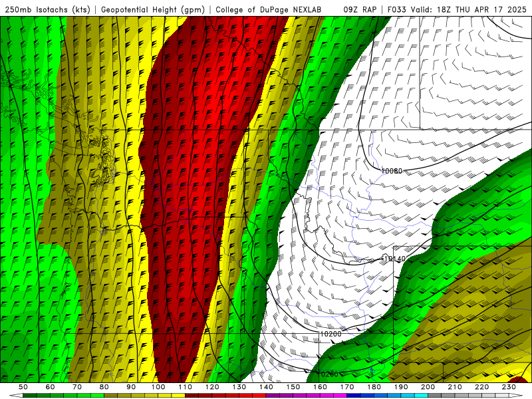Click the 60 value on color scale
532x399 pixels.
[x=50, y=387]
